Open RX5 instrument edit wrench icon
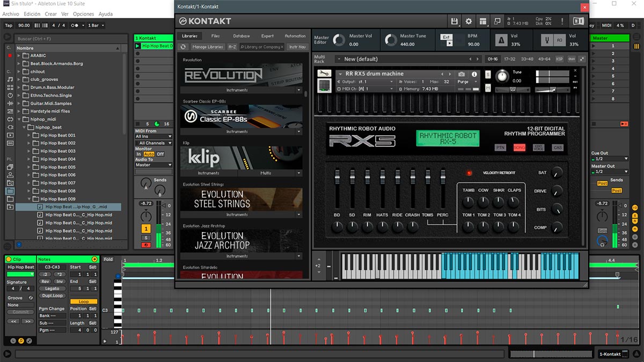 point(324,74)
